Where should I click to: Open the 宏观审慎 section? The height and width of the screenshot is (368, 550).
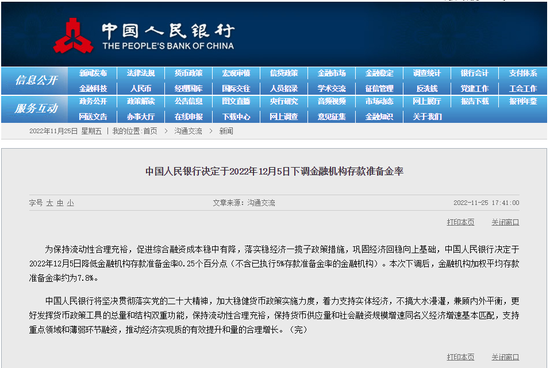236,73
